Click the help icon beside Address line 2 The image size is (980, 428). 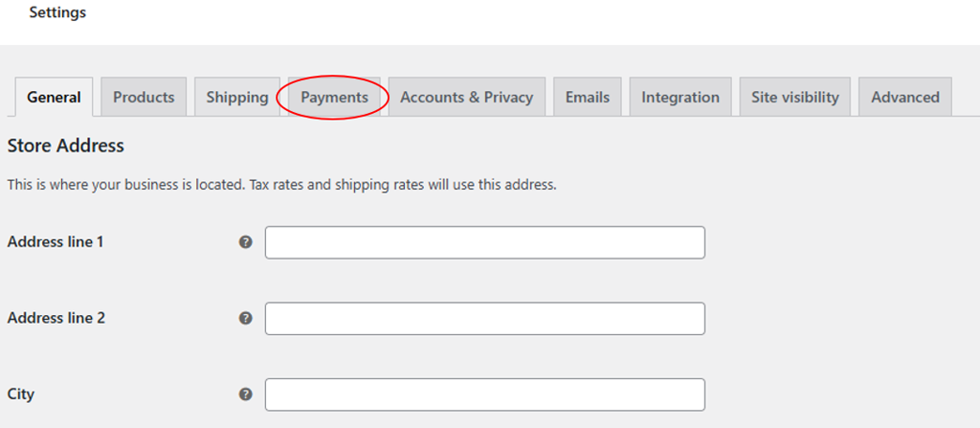(245, 318)
